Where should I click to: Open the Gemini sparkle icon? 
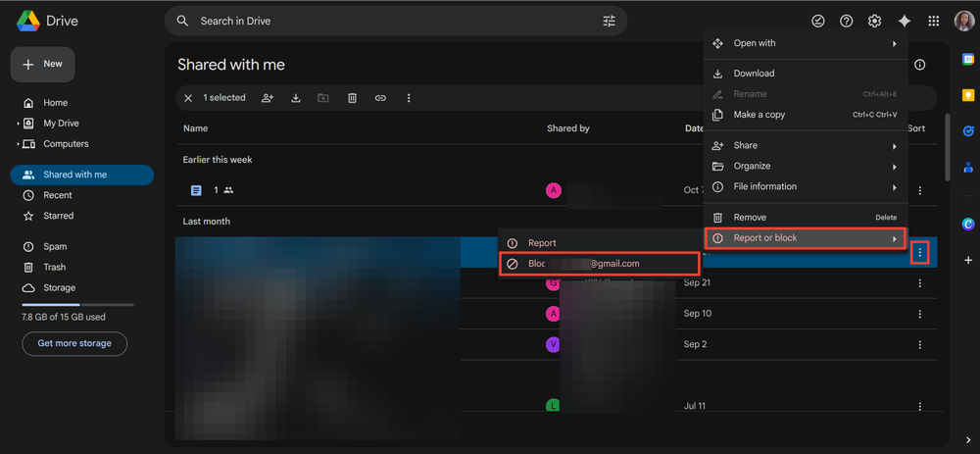pos(904,22)
